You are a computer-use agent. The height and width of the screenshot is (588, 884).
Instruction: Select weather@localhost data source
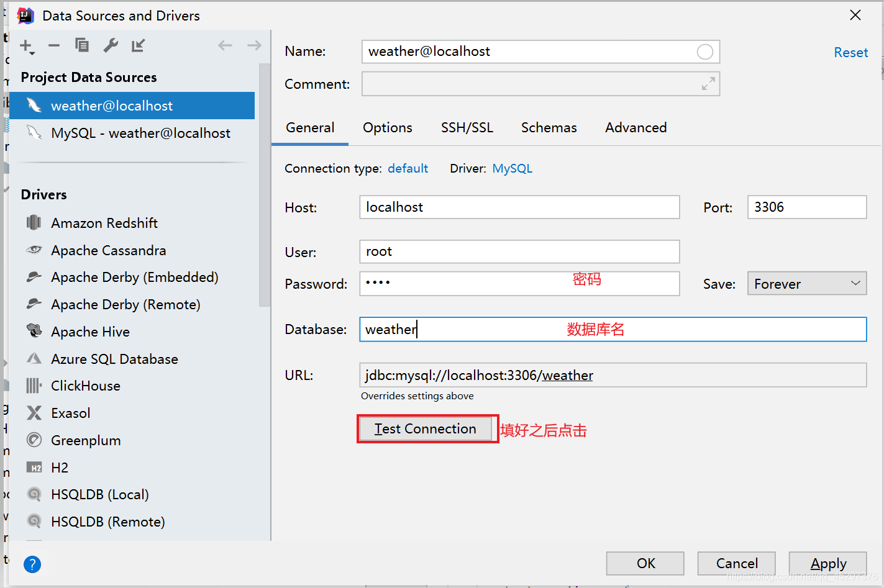coord(132,106)
